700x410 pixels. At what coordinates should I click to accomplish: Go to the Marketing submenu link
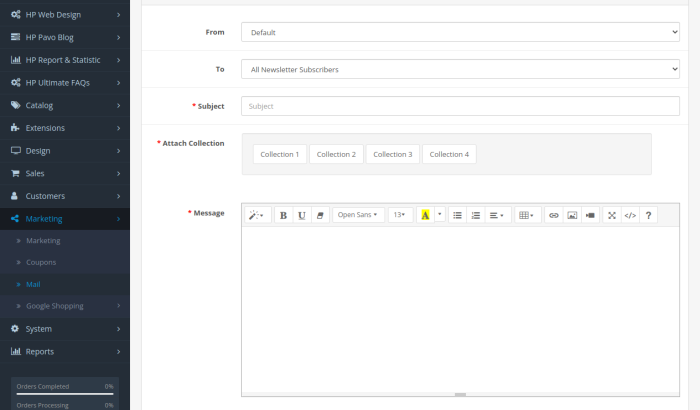pos(65,241)
